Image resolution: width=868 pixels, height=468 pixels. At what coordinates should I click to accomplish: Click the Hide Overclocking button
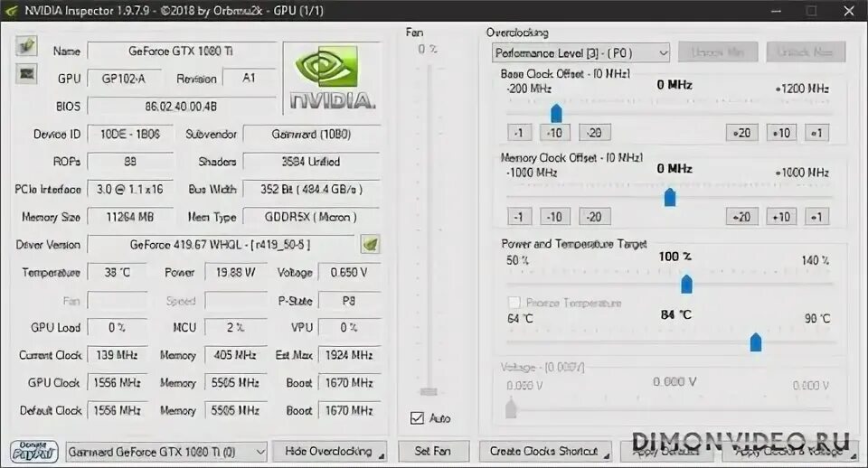tap(330, 452)
